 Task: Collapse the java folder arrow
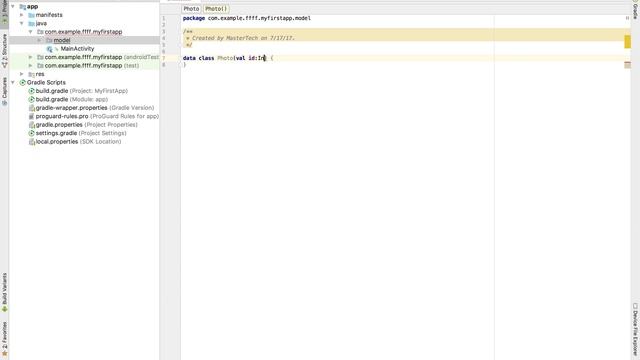click(x=22, y=23)
